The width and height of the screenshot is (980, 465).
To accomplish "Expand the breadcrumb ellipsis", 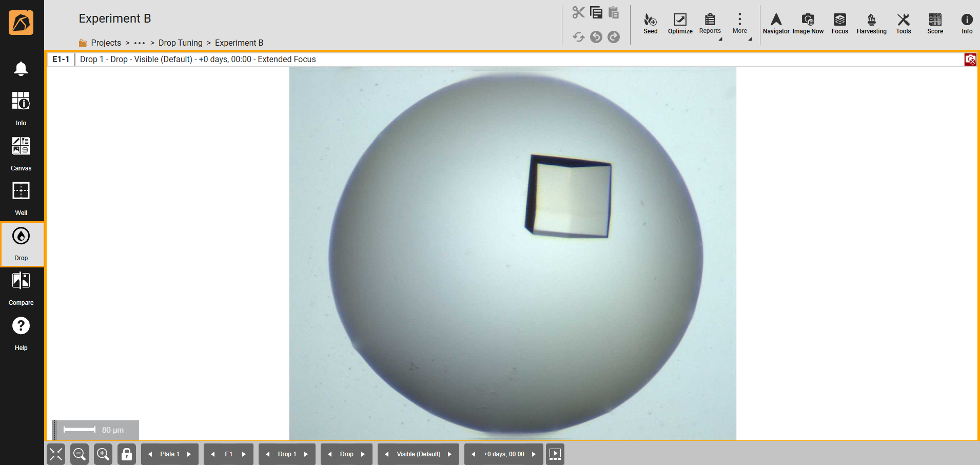I will pyautogui.click(x=140, y=43).
